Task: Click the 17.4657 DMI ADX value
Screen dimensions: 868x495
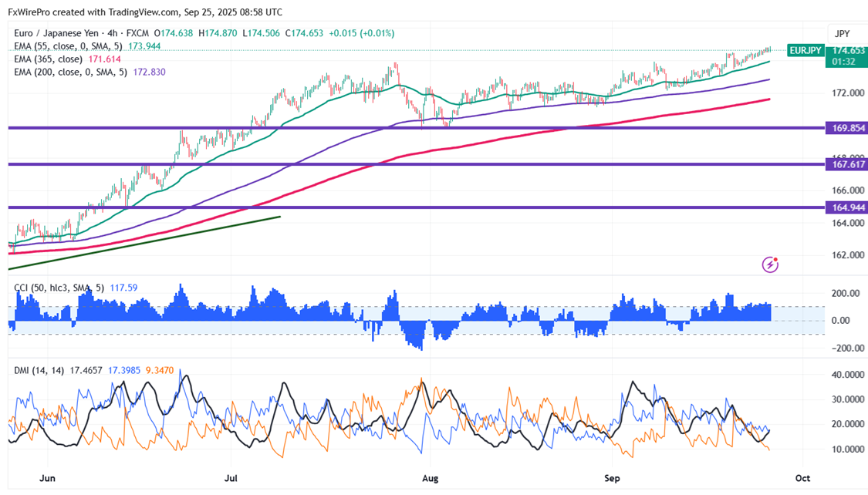Action: pyautogui.click(x=86, y=370)
